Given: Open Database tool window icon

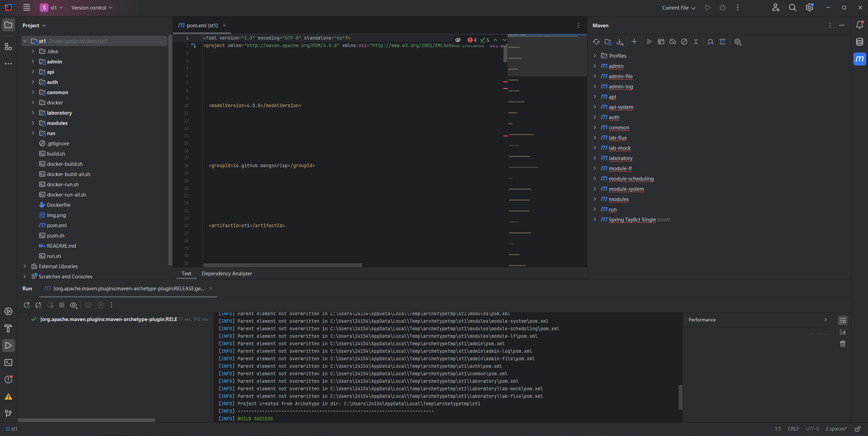Looking at the screenshot, I should click(859, 42).
